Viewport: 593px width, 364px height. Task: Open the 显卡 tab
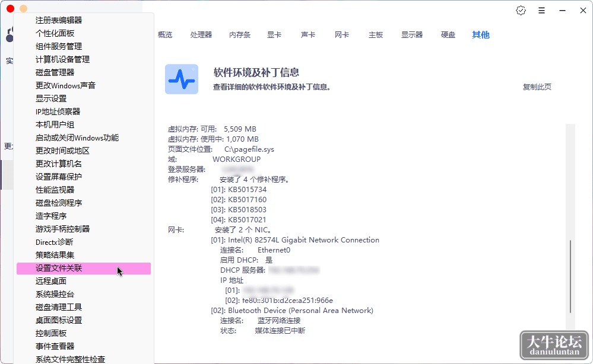point(274,35)
